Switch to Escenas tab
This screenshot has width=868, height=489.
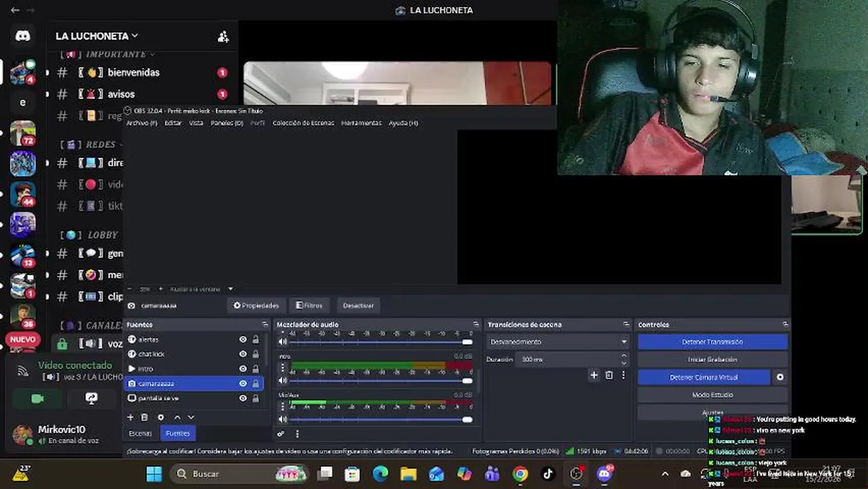pos(141,433)
